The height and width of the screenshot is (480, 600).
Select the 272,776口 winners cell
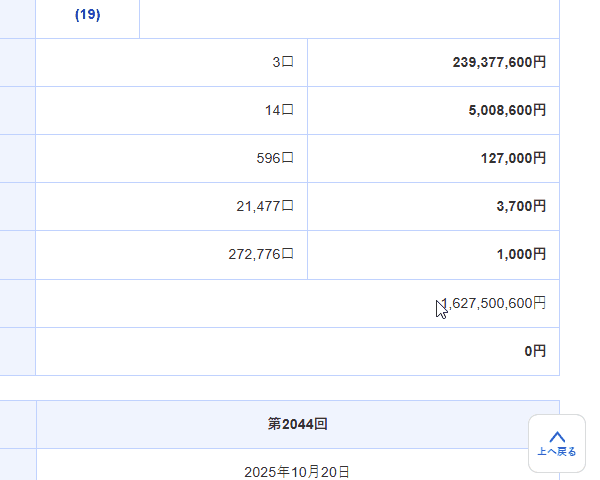pyautogui.click(x=261, y=254)
